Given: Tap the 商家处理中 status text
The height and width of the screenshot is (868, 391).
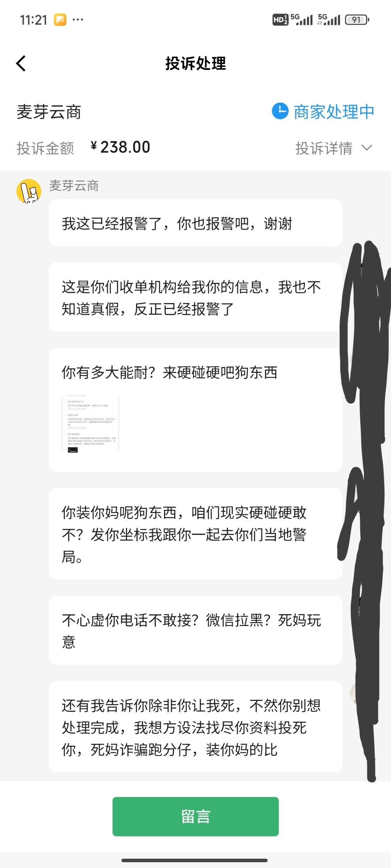Looking at the screenshot, I should coord(334,111).
